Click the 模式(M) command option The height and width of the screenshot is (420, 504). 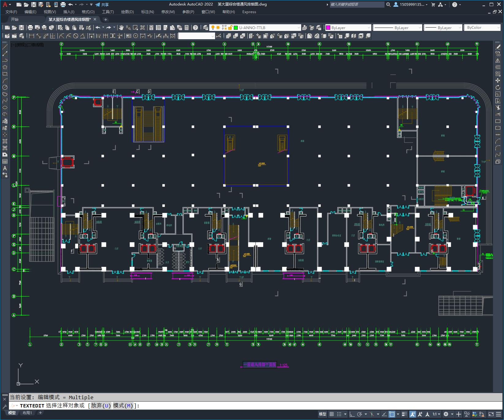point(123,406)
